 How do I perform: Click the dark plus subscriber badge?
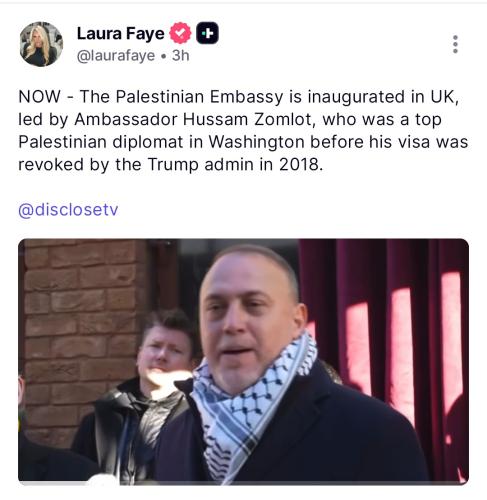click(x=207, y=33)
